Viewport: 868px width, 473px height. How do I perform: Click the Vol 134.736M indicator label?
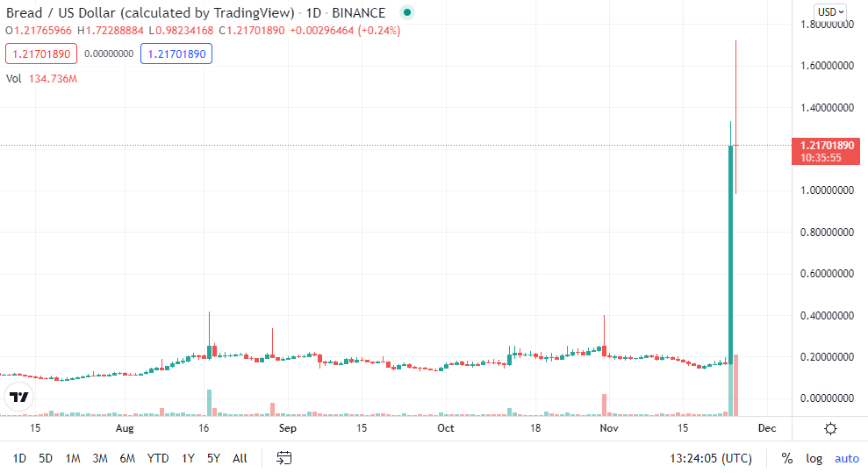41,79
